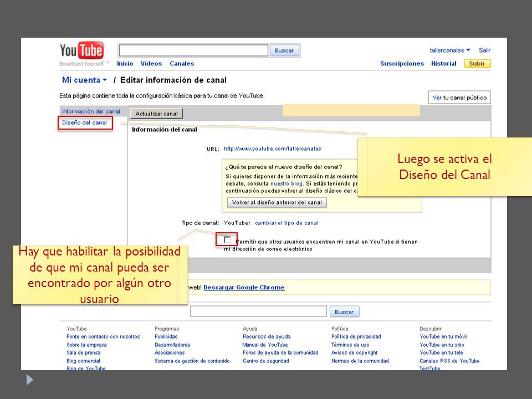This screenshot has width=532, height=399.
Task: Open Sala de prensa link
Action: (x=84, y=352)
